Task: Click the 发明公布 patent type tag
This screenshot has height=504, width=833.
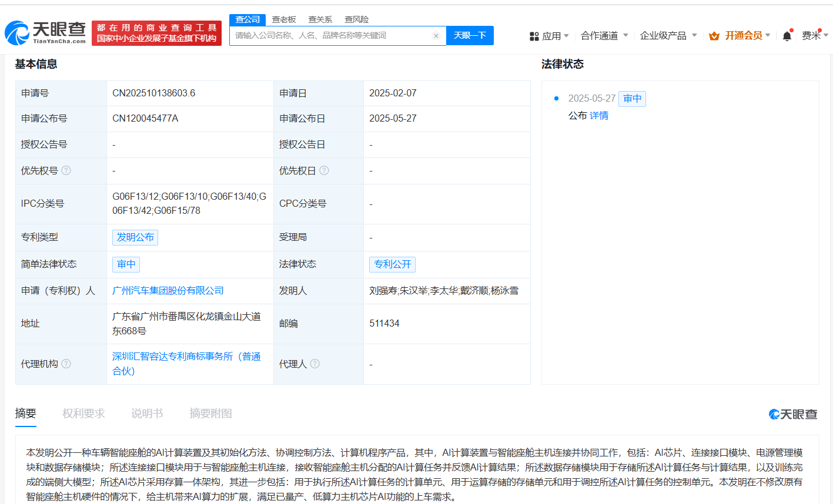Action: (x=135, y=237)
